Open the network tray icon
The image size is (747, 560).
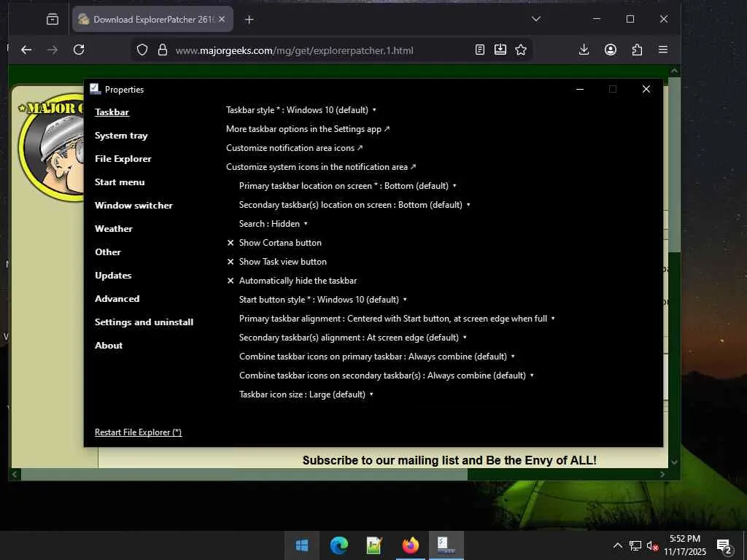[635, 545]
